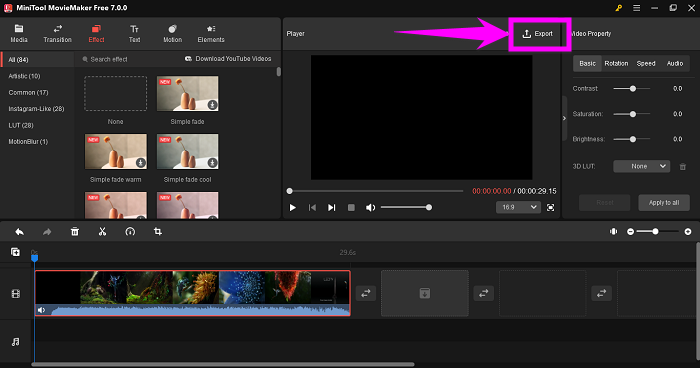Mute the video clip audio
The height and width of the screenshot is (368, 700).
pos(42,310)
